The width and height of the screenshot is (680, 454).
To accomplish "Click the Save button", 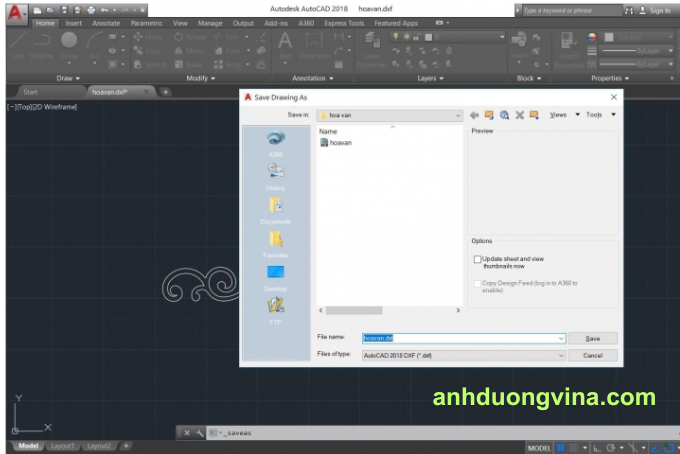I will coord(592,338).
